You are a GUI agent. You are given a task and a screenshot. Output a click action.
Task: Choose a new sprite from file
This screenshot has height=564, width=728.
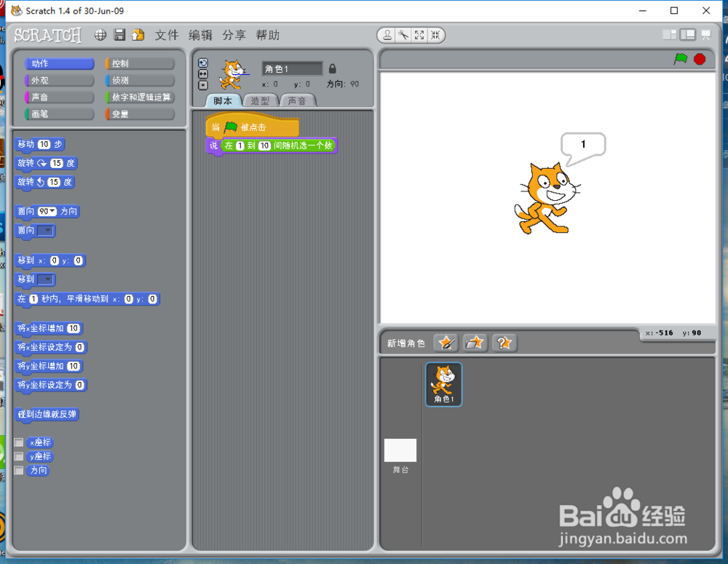(475, 342)
